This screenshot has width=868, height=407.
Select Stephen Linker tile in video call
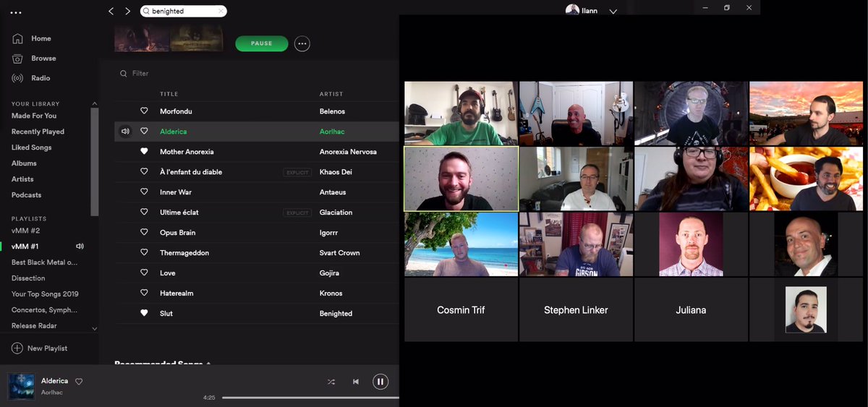[576, 310]
